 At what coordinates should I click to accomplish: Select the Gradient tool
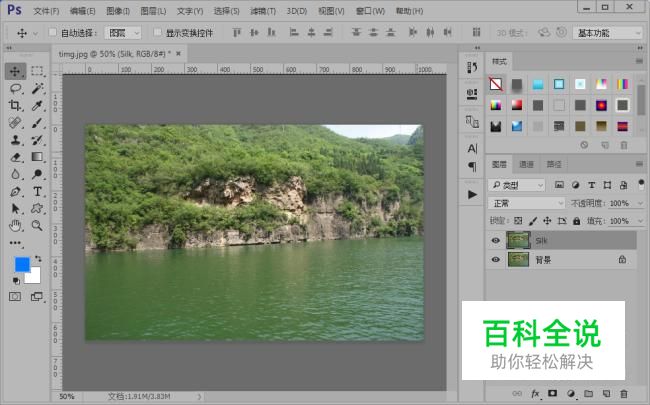[x=37, y=157]
